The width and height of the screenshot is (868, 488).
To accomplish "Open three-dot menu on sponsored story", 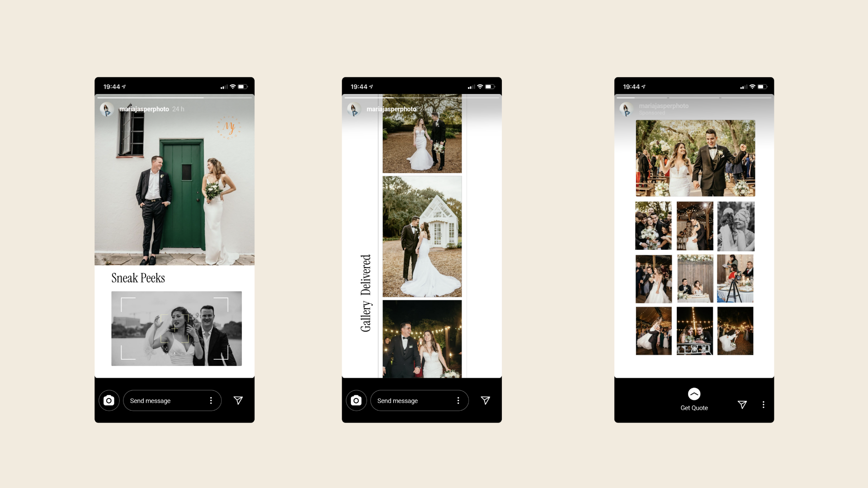I will [x=764, y=404].
